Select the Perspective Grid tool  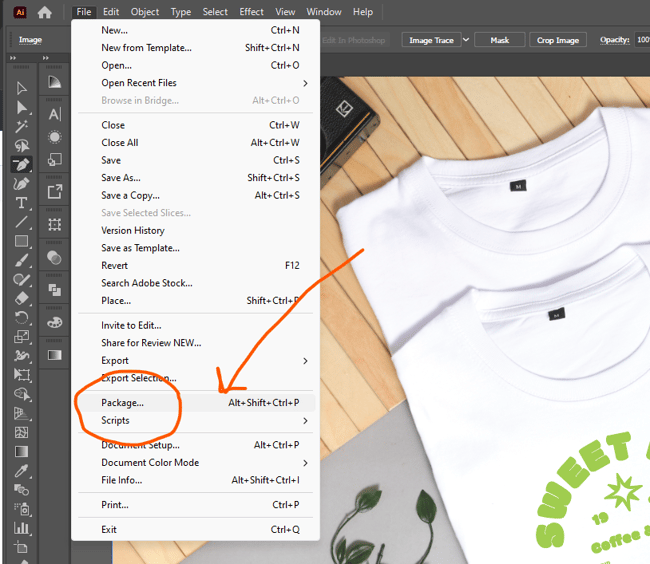point(22,414)
